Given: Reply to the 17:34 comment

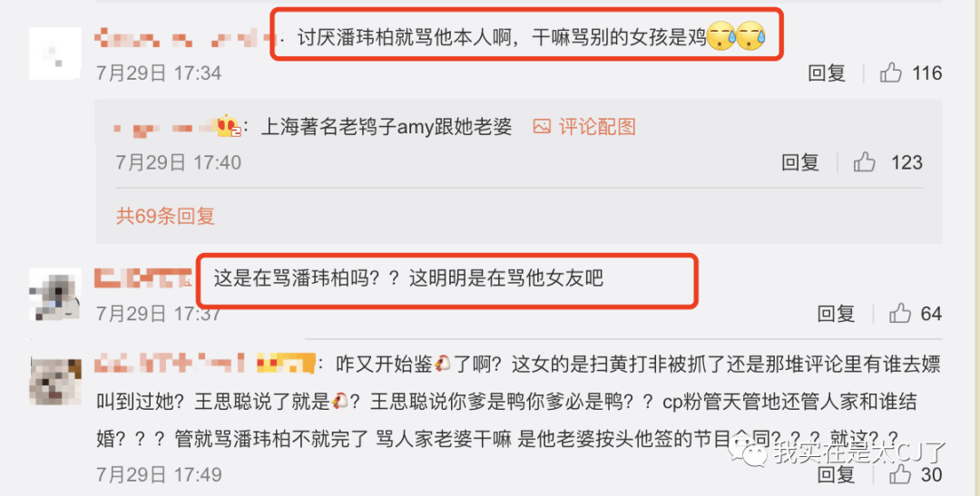Looking at the screenshot, I should tap(827, 73).
